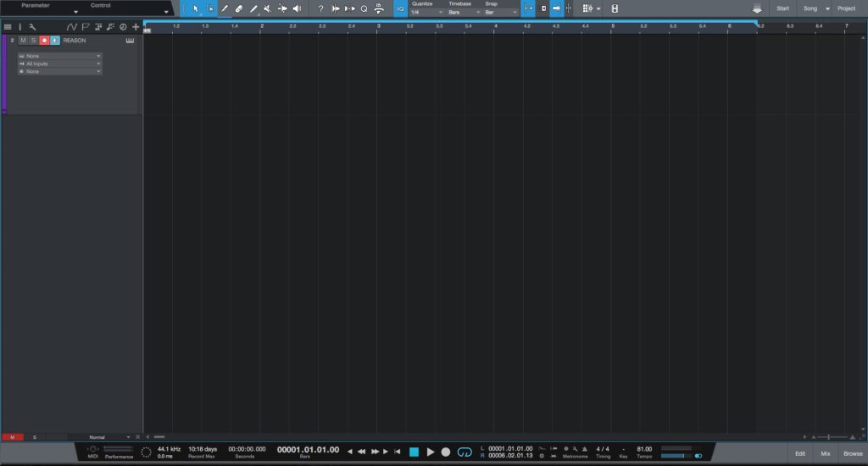Image resolution: width=868 pixels, height=466 pixels.
Task: Adjust the horizontal zoom slider
Action: (x=829, y=437)
